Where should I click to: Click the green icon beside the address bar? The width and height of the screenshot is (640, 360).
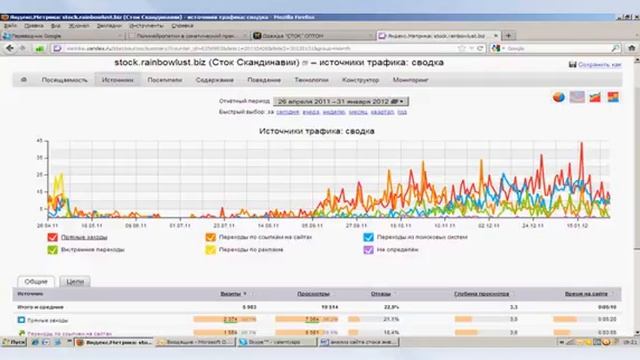click(39, 49)
